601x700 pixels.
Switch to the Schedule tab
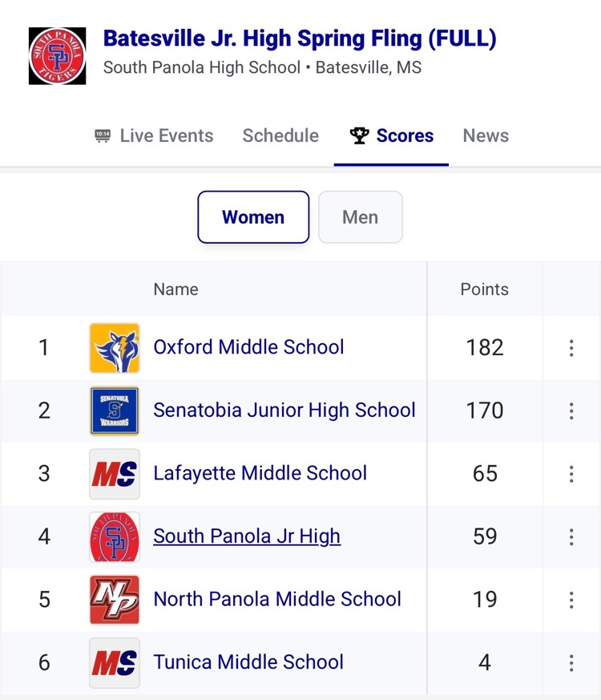tap(280, 136)
